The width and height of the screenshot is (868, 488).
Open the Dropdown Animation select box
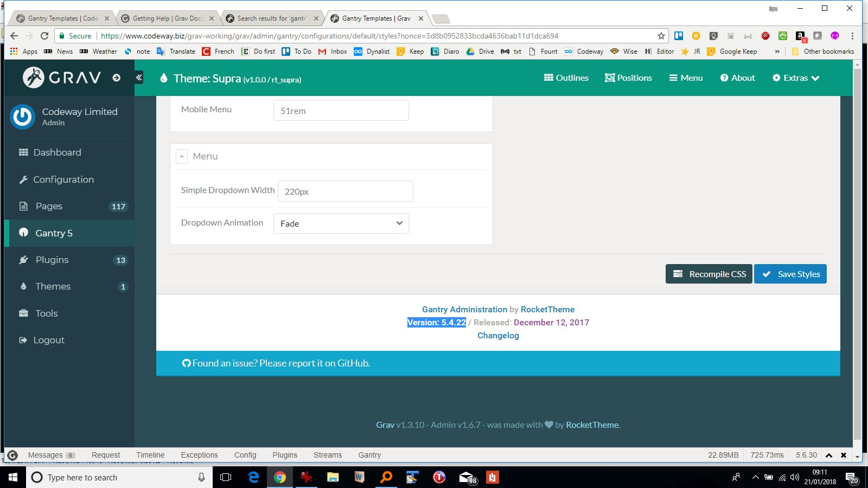pyautogui.click(x=341, y=223)
